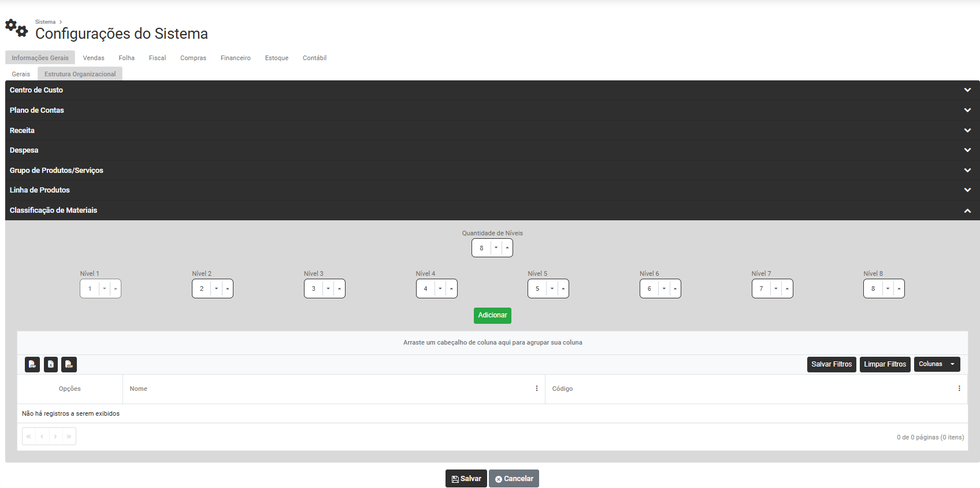
Task: Expand the Linha de Produtos section
Action: pos(492,190)
